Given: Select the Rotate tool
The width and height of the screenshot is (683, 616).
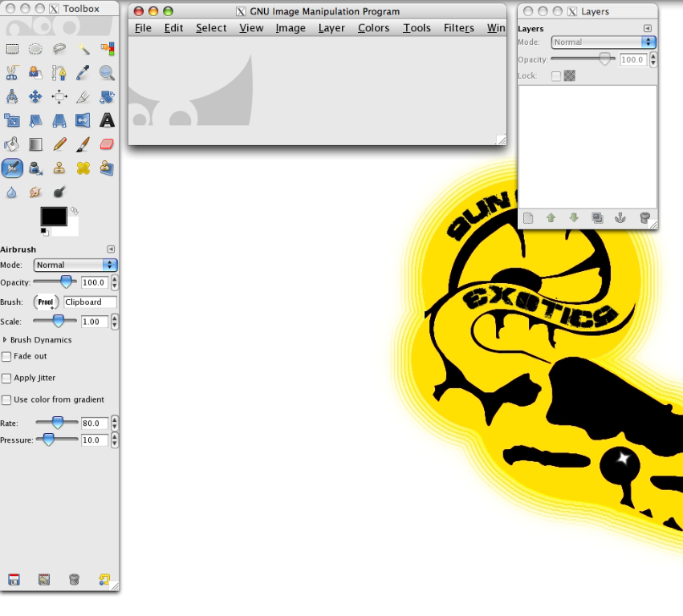Looking at the screenshot, I should point(107,96).
